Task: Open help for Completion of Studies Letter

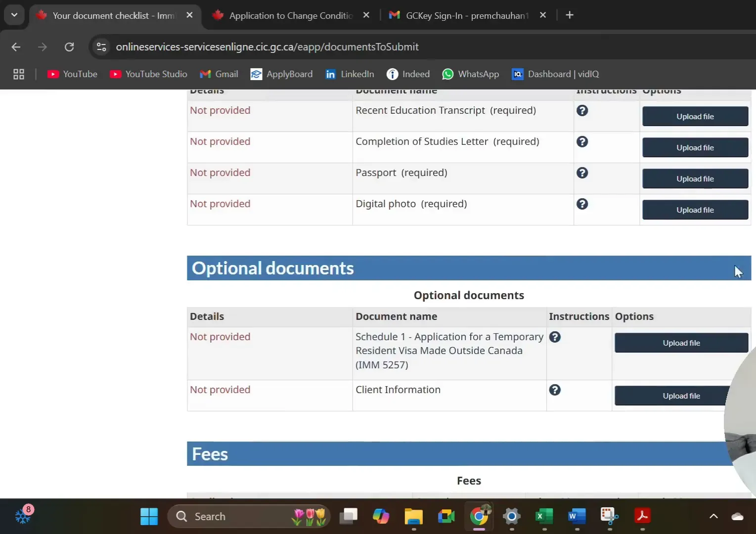Action: (582, 141)
